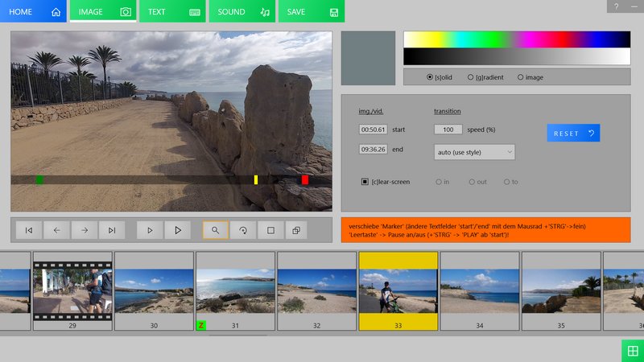Click the green start marker on timeline
The height and width of the screenshot is (362, 644).
pos(39,179)
